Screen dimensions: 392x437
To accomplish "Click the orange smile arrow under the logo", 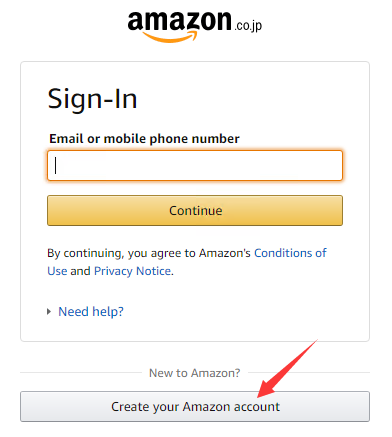I will pos(170,37).
